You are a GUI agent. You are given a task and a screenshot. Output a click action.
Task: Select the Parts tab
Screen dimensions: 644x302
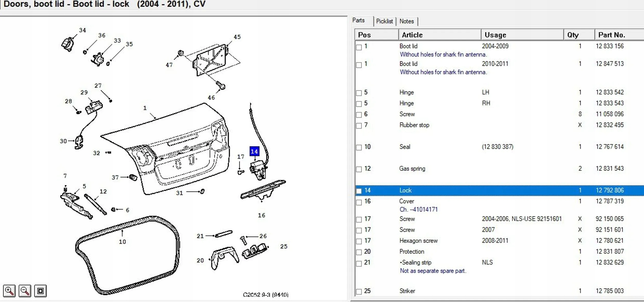[x=358, y=20]
